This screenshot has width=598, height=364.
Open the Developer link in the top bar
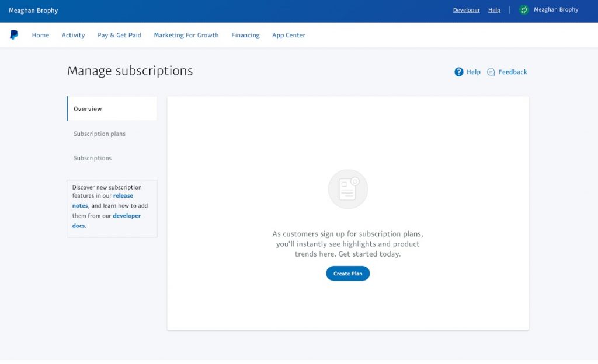tap(466, 10)
